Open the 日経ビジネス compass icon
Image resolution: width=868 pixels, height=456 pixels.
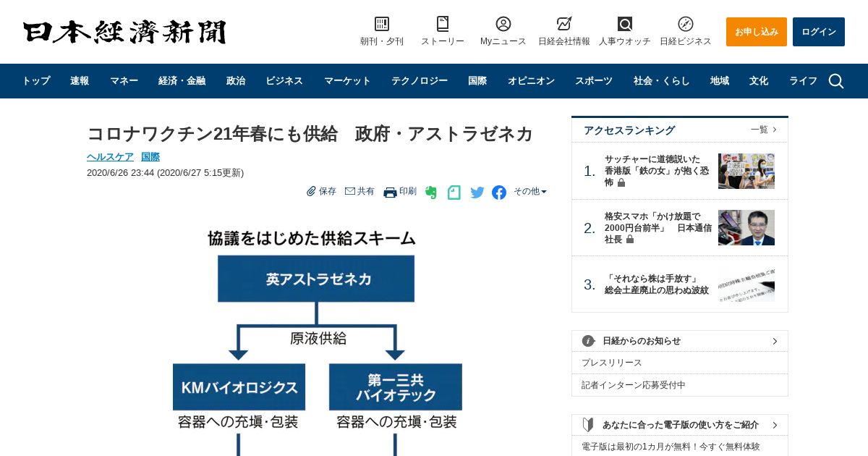tap(686, 24)
